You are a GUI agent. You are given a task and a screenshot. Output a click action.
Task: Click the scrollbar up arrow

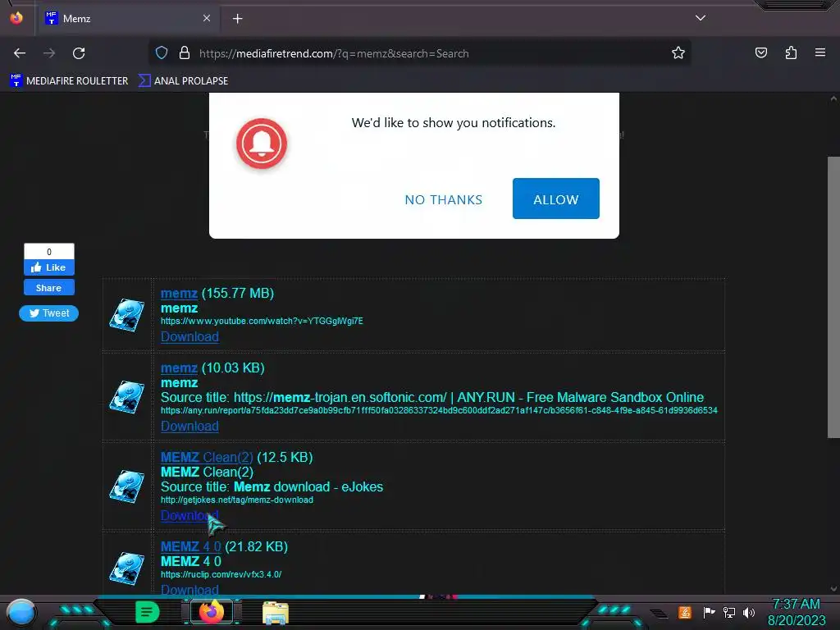(833, 98)
